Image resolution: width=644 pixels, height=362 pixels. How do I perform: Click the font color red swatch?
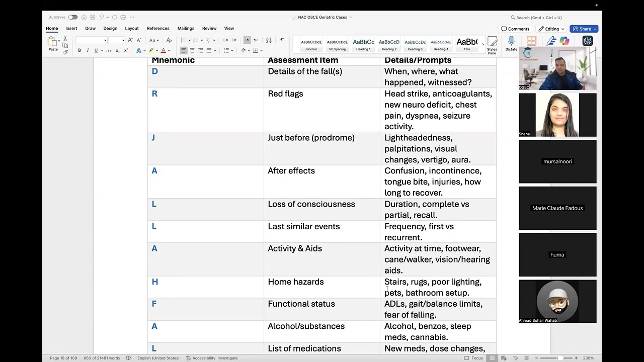(163, 50)
